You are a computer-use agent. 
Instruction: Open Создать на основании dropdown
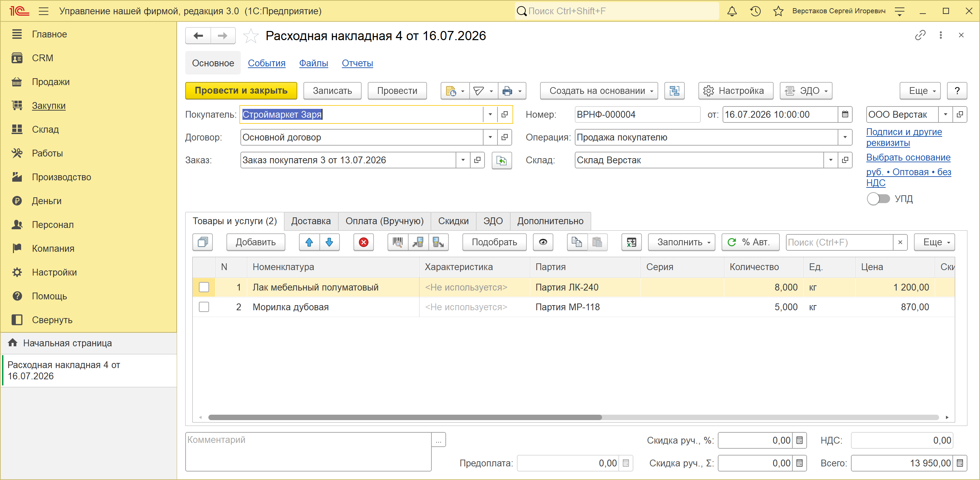click(x=599, y=91)
